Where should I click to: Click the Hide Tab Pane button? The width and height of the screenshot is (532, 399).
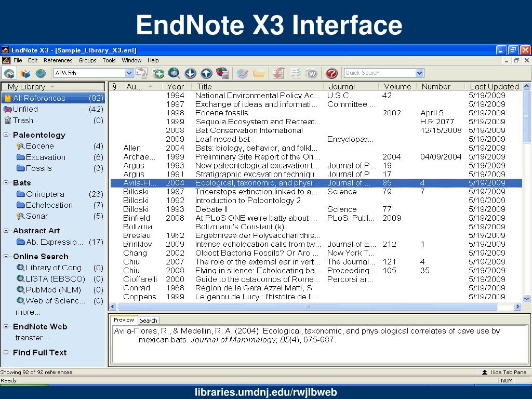pyautogui.click(x=504, y=372)
